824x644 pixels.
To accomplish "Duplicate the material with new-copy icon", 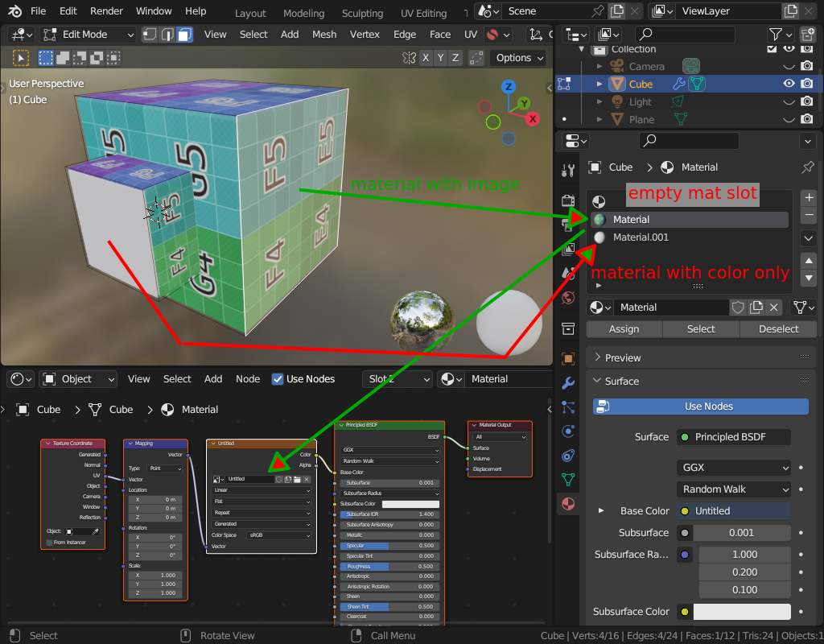I will click(756, 308).
